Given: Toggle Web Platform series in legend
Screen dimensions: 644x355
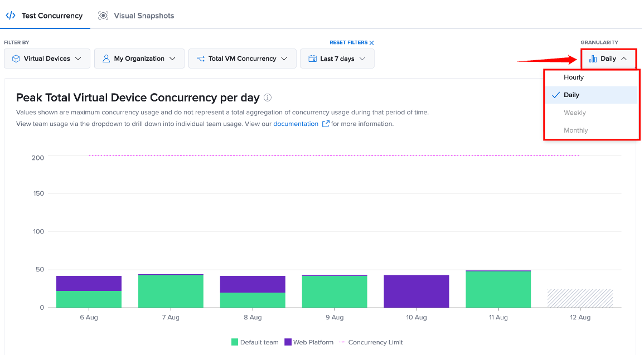Looking at the screenshot, I should [x=309, y=342].
